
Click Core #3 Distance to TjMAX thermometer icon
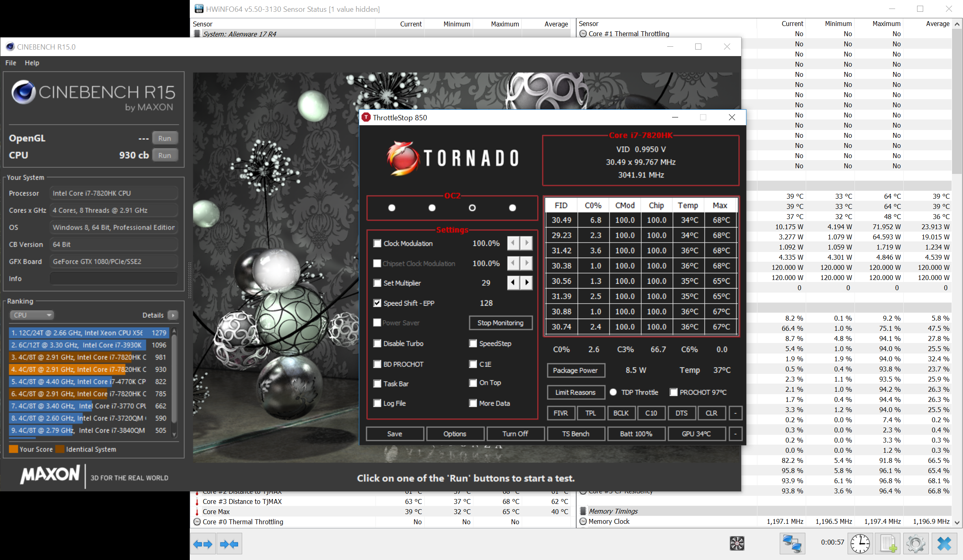[x=197, y=501]
